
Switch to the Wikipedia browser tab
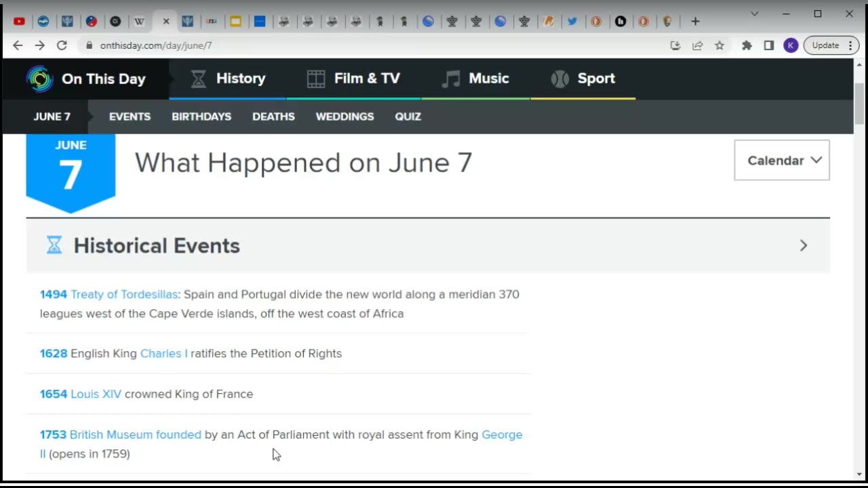pyautogui.click(x=139, y=22)
